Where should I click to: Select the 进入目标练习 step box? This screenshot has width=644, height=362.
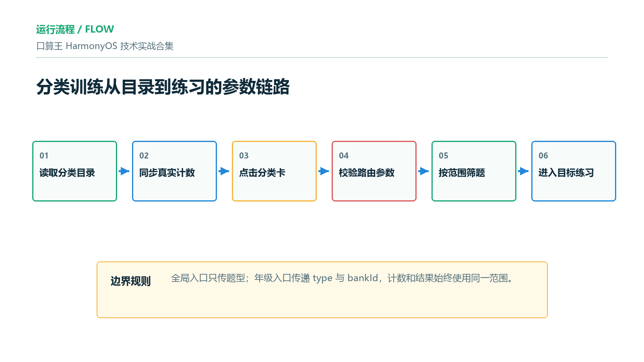click(x=574, y=171)
